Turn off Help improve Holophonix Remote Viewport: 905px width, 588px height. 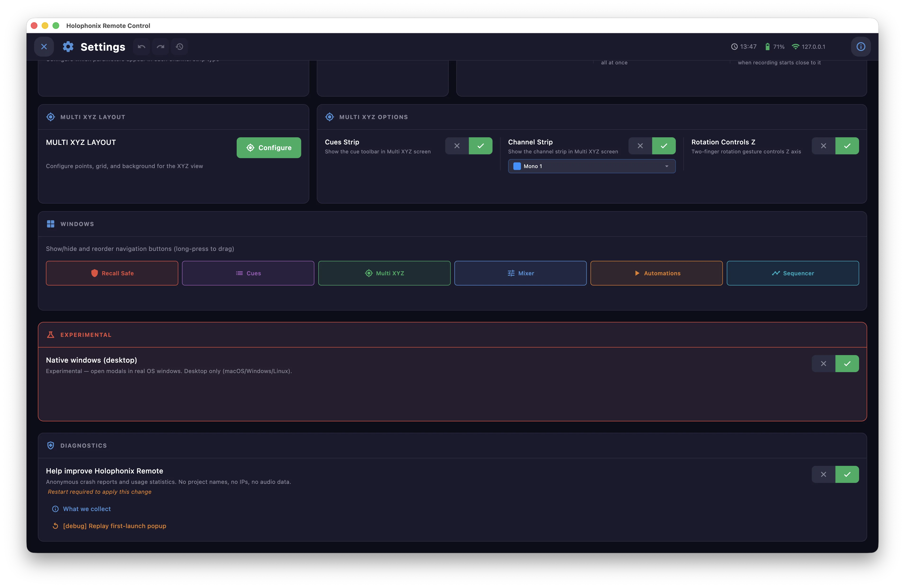pyautogui.click(x=823, y=474)
